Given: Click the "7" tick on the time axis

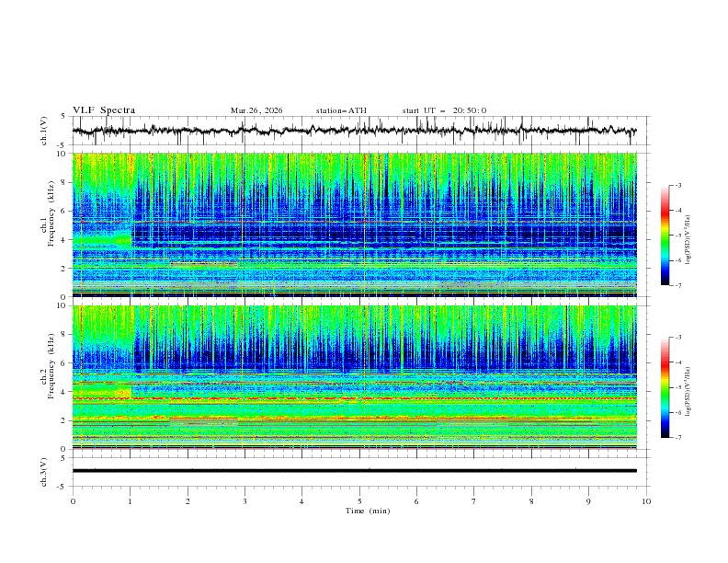Looking at the screenshot, I should pos(474,501).
